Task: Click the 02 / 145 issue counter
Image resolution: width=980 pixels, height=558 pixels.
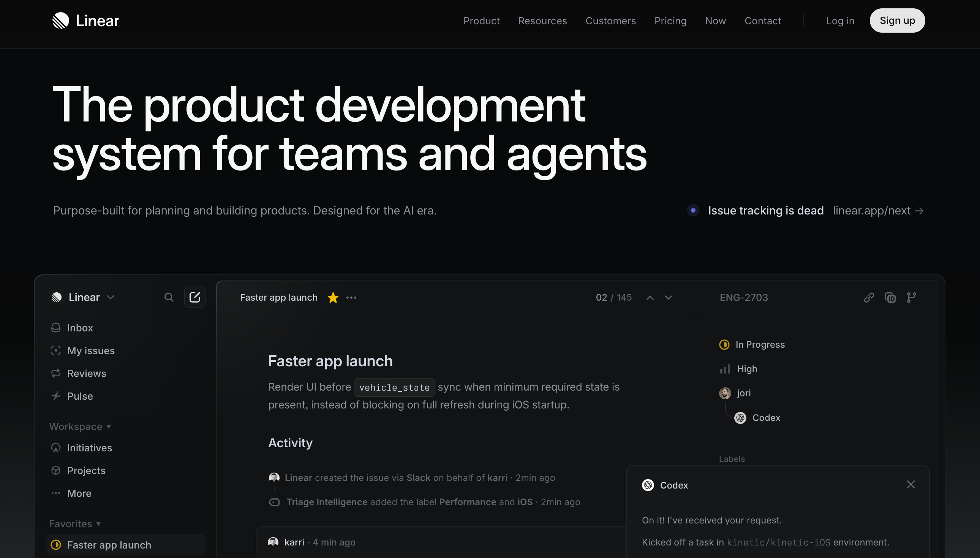Action: (613, 297)
